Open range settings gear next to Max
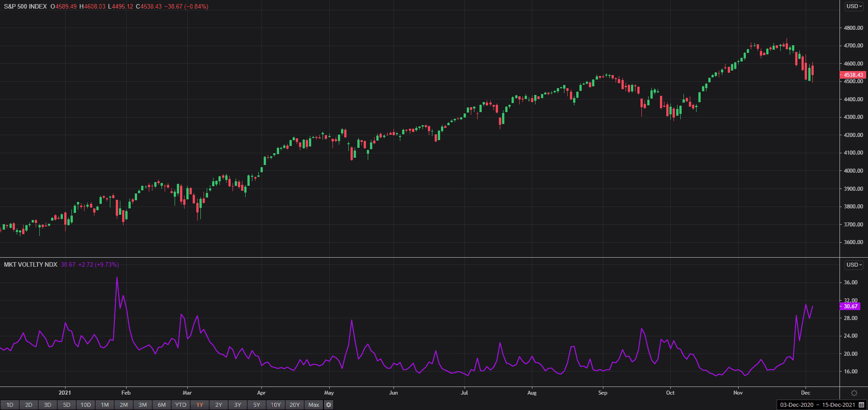Image resolution: width=868 pixels, height=410 pixels. pos(329,405)
